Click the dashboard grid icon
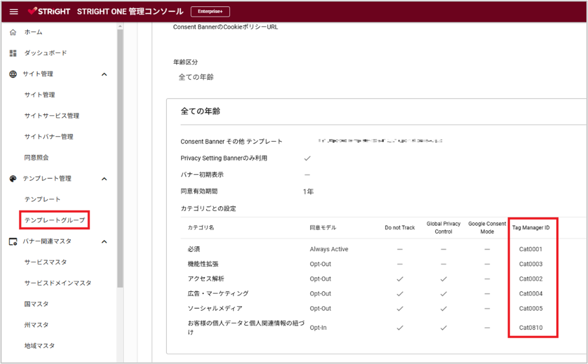Viewport: 588px width, 364px height. click(x=13, y=53)
